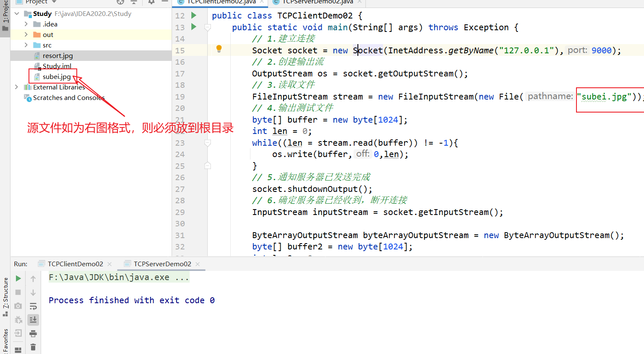This screenshot has width=644, height=354.
Task: Expand the out folder
Action: 26,34
